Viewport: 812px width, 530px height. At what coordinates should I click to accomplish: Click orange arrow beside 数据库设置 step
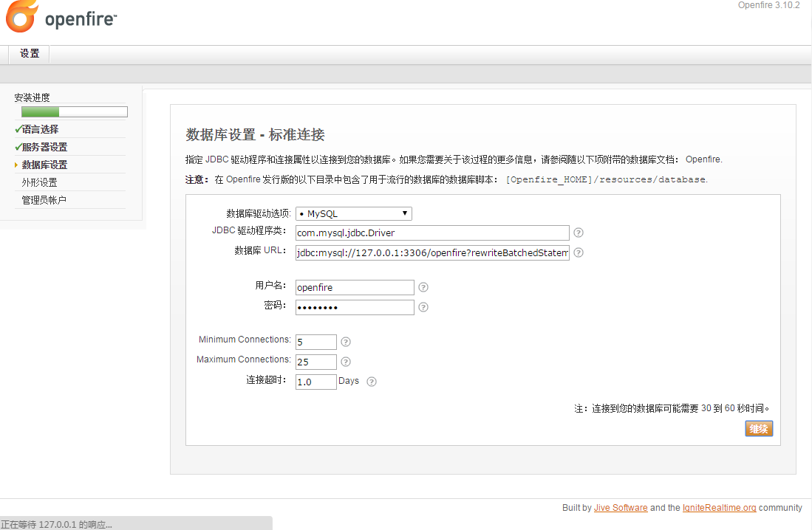[16, 165]
